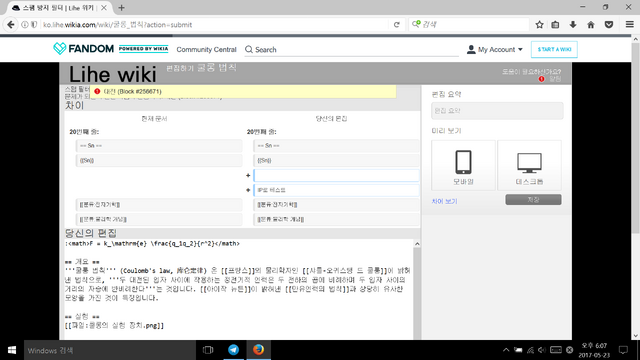Click the tracking shield icon in address bar
Image resolution: width=640 pixels, height=360 pixels.
click(34, 24)
